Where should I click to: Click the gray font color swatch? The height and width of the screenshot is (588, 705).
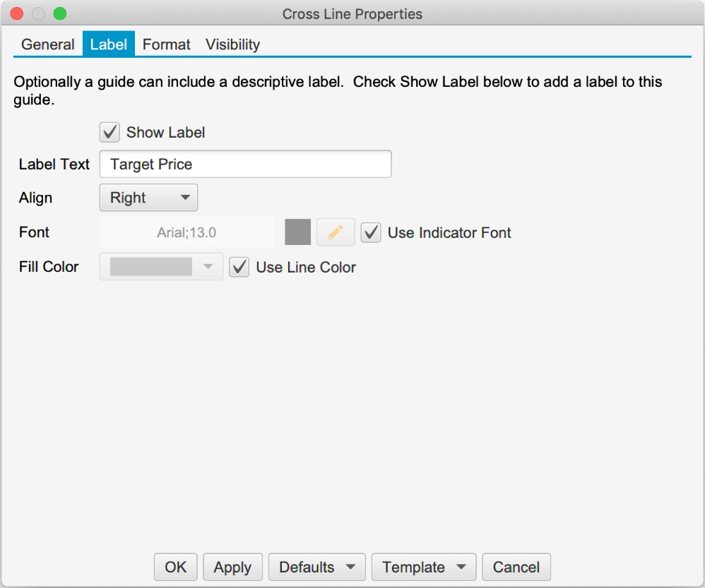(297, 232)
